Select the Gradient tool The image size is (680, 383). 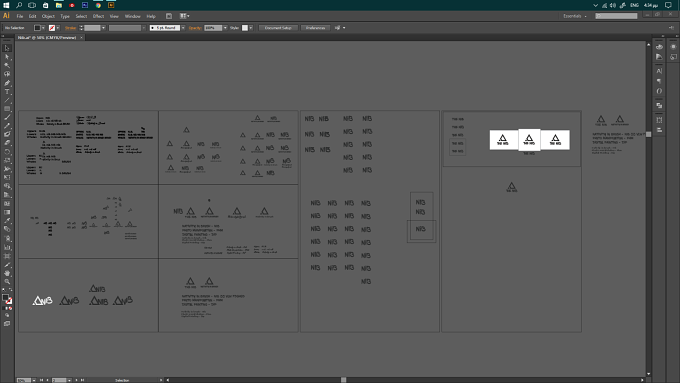(x=7, y=212)
